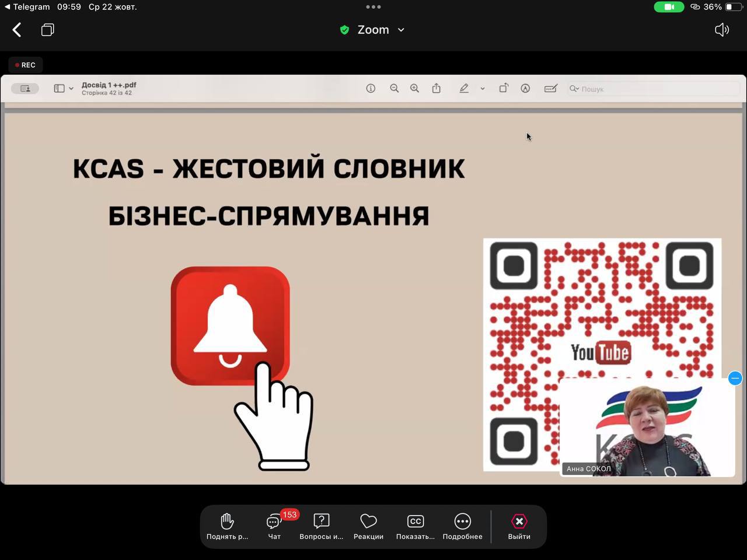Open the Чат panel with 153 messages

tap(274, 526)
